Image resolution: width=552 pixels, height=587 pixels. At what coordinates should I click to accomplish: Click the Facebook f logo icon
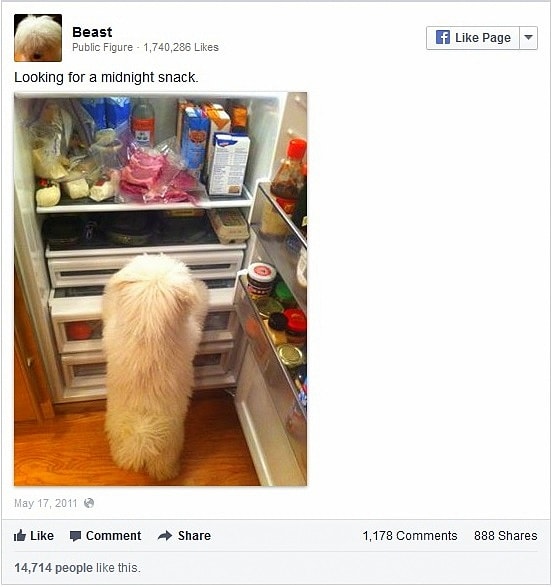coord(443,37)
